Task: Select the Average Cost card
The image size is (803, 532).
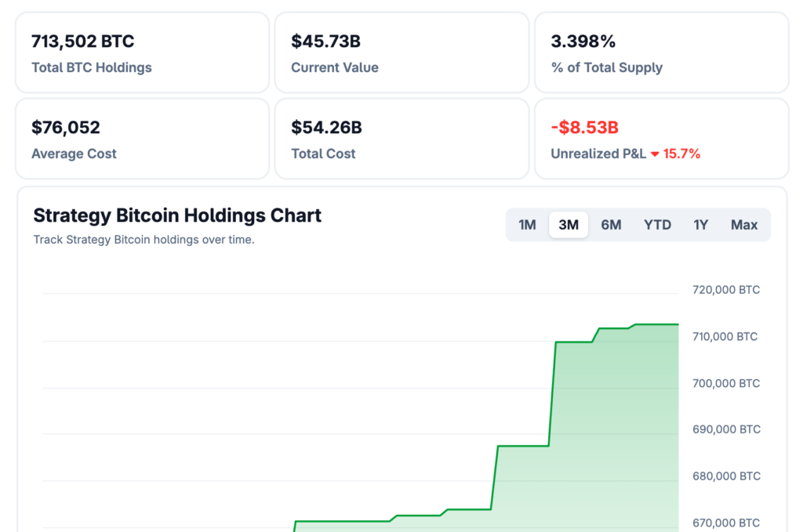Action: click(142, 139)
